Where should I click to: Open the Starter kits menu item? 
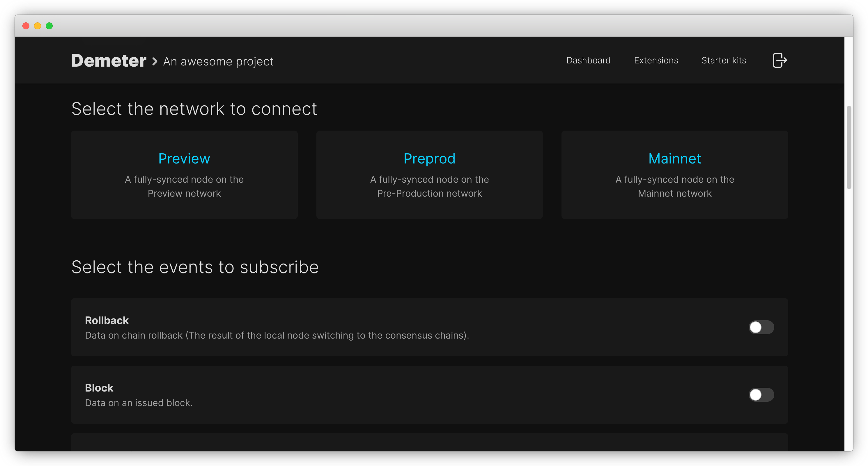pyautogui.click(x=723, y=60)
